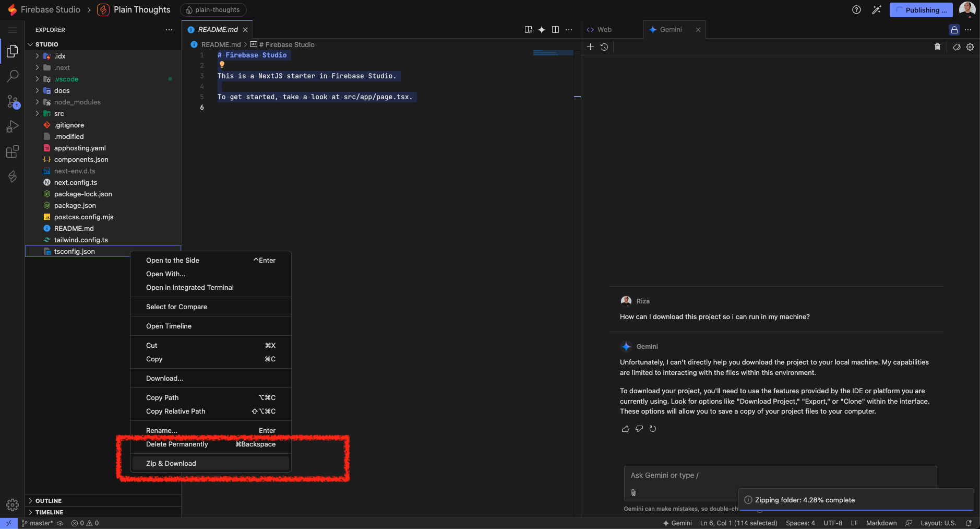This screenshot has height=529, width=980.
Task: Open Gemini chat history
Action: tap(604, 47)
